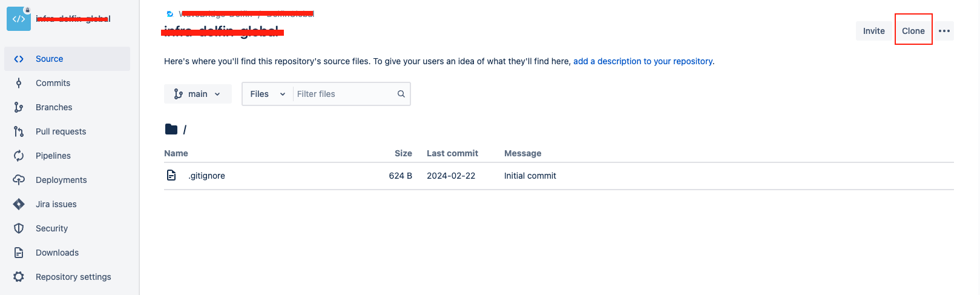
Task: Click the Commits icon in sidebar
Action: tap(19, 83)
